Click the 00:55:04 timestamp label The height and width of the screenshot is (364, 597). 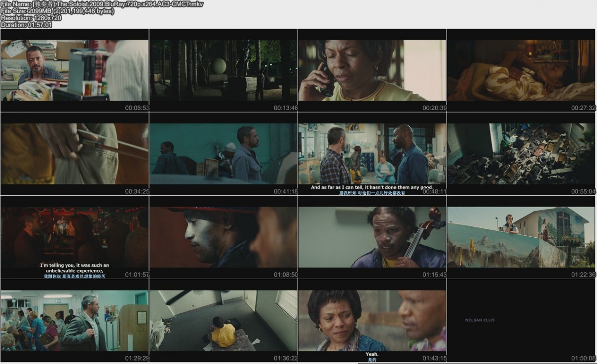[x=584, y=191]
